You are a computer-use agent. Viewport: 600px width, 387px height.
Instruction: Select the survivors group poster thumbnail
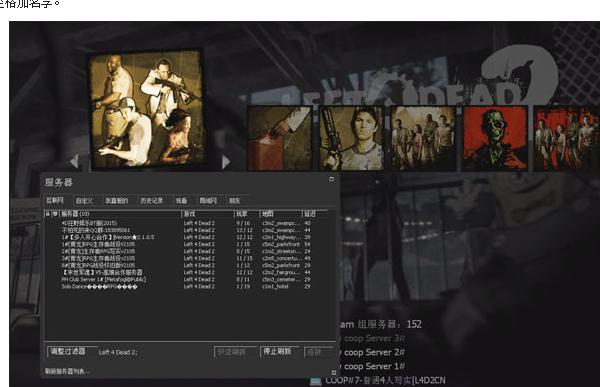pos(147,109)
